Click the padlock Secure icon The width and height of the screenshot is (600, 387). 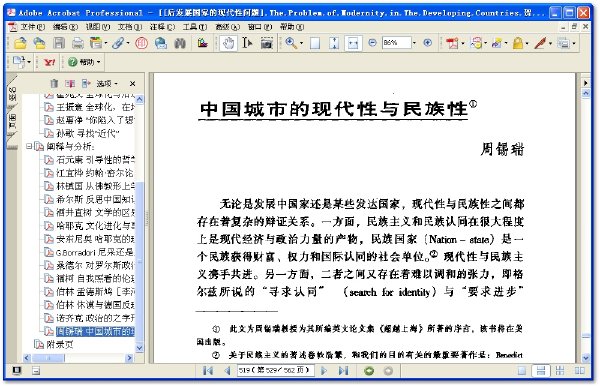(x=518, y=43)
